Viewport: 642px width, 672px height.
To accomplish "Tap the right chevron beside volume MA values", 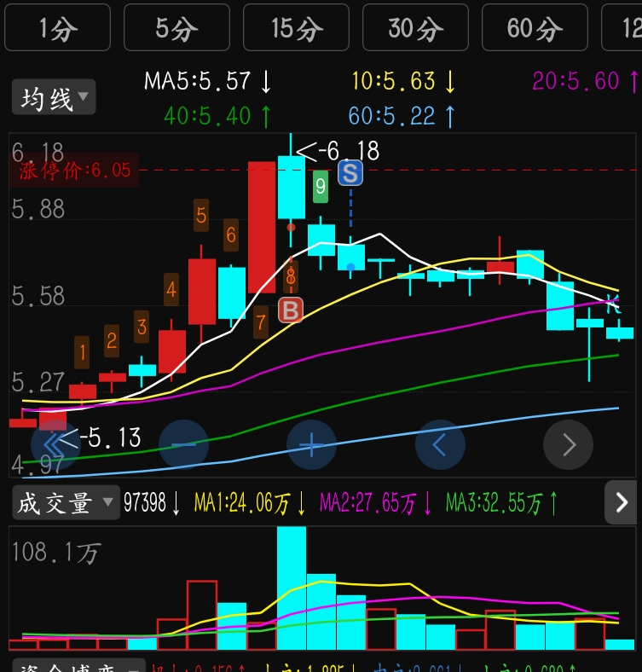I will pos(621,502).
